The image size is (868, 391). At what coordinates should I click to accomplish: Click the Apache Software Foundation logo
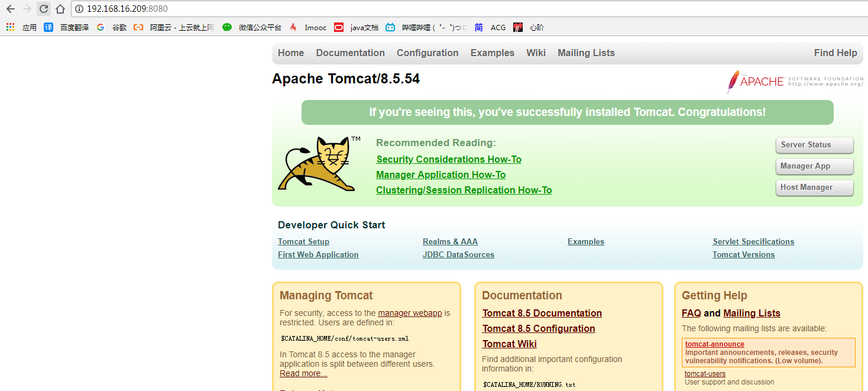click(795, 82)
